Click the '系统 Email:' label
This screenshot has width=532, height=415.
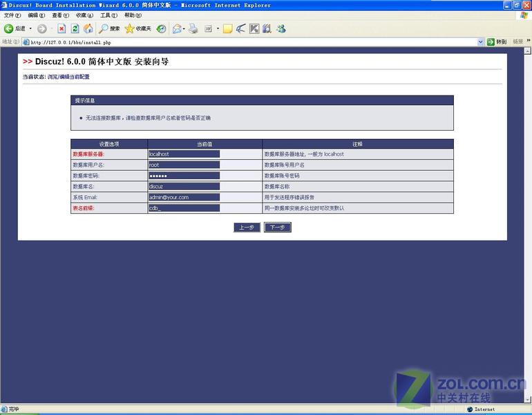tap(85, 197)
